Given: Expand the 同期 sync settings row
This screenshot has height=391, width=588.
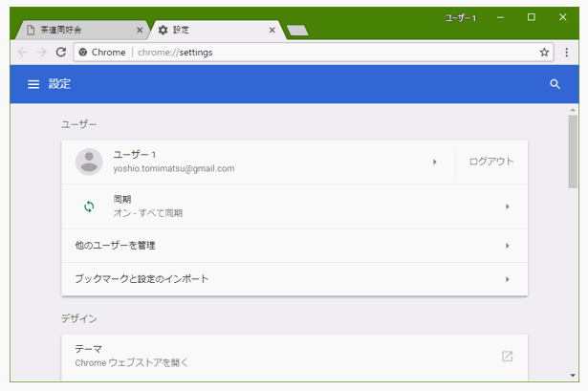Looking at the screenshot, I should (x=507, y=206).
